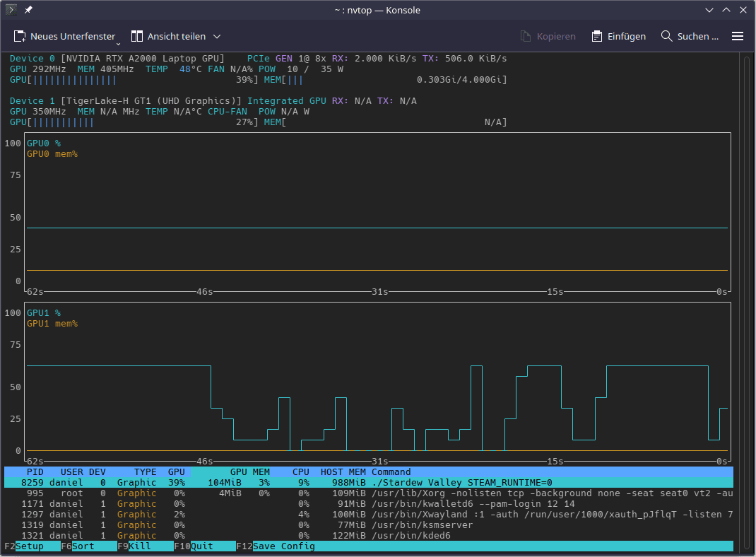The height and width of the screenshot is (557, 756).
Task: Open the Neues Unterfenster dropdown arrow
Action: pyautogui.click(x=118, y=44)
